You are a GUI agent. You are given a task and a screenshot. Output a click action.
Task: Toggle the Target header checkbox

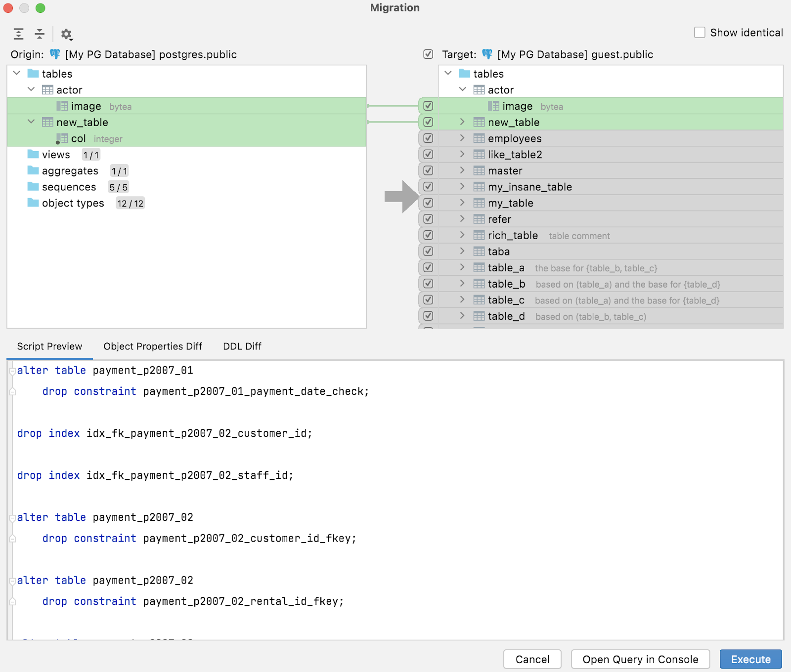pyautogui.click(x=428, y=54)
